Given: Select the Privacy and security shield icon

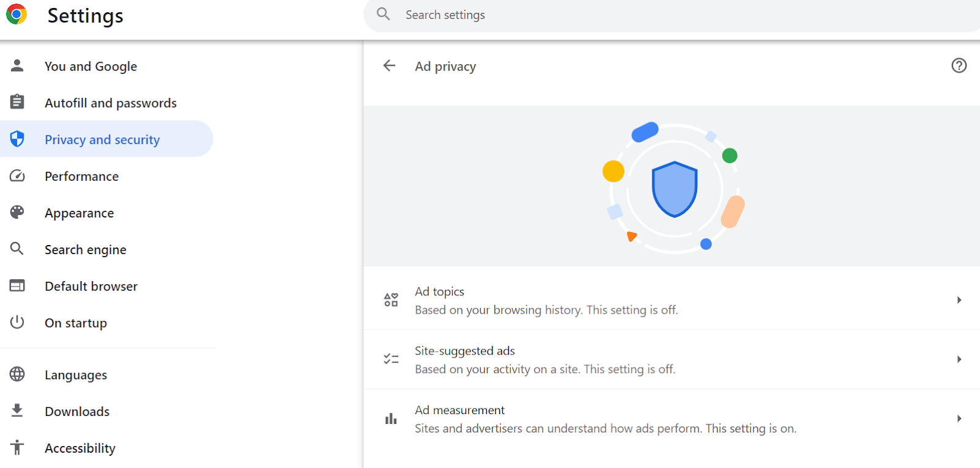Looking at the screenshot, I should point(17,139).
